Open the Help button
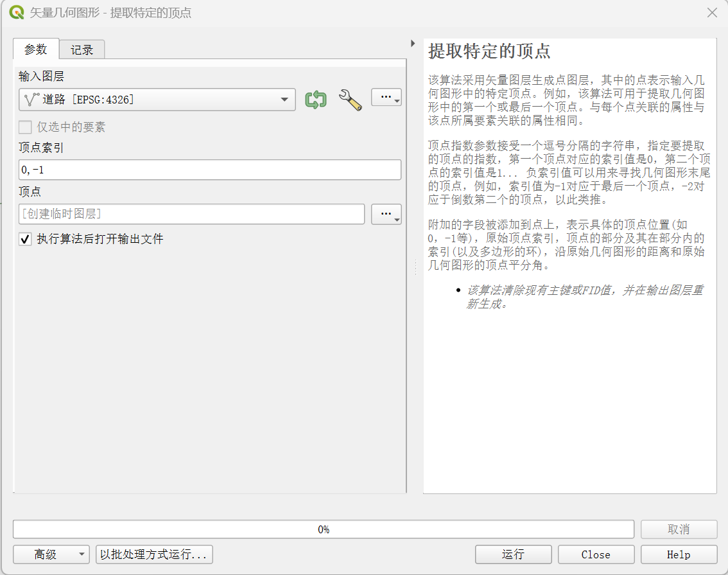The width and height of the screenshot is (728, 575). click(678, 554)
